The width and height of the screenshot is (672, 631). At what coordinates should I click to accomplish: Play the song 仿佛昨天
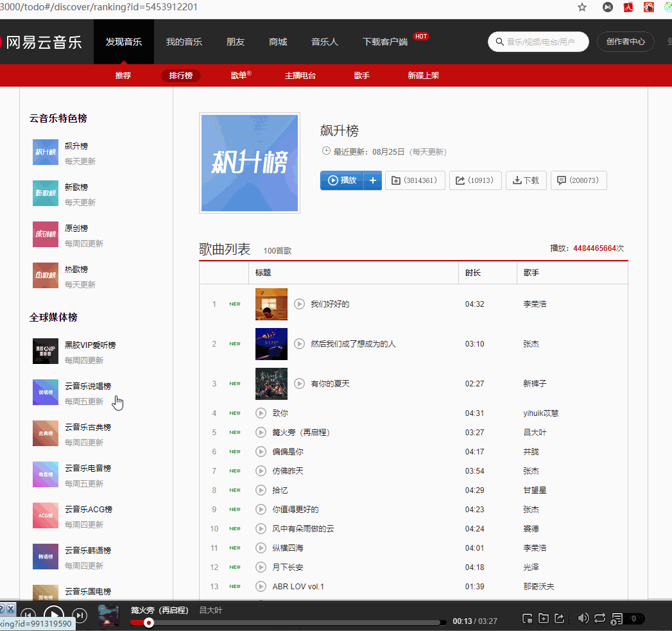coord(261,471)
